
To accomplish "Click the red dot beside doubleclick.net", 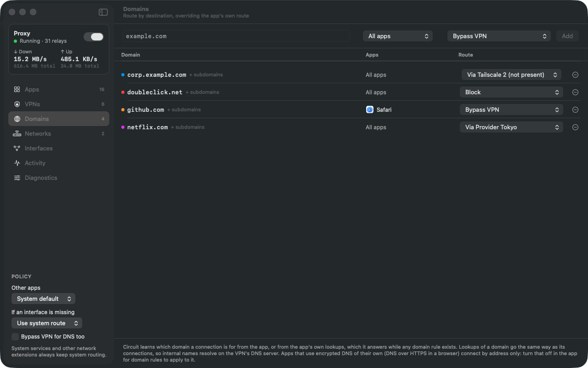I will (123, 92).
